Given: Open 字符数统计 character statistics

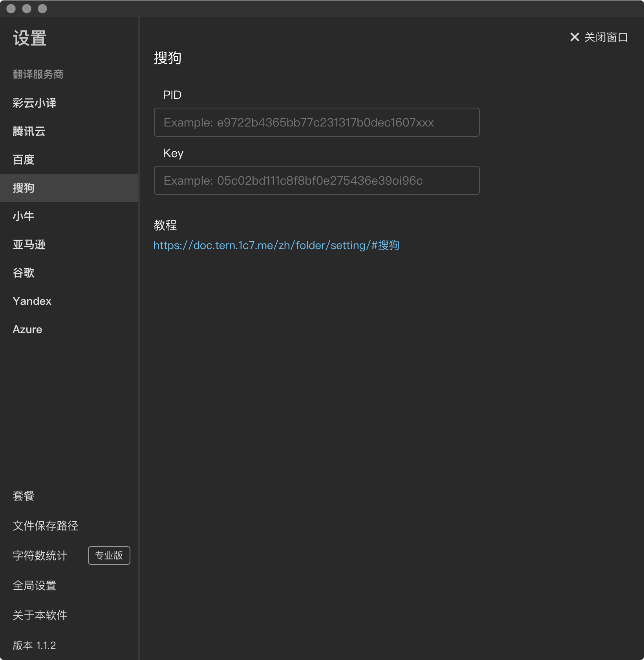Looking at the screenshot, I should (40, 555).
